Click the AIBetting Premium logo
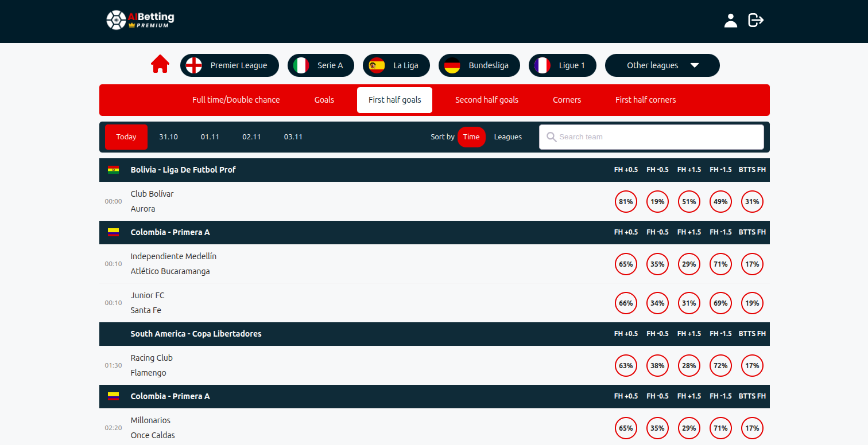The width and height of the screenshot is (868, 445). [140, 20]
